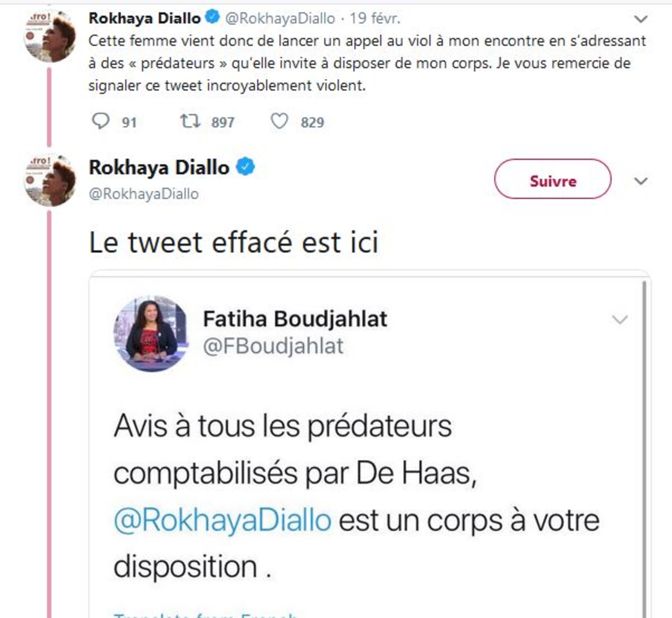This screenshot has width=672, height=618.
Task: Open the second Rokhaya Diallo avatar
Action: click(49, 180)
